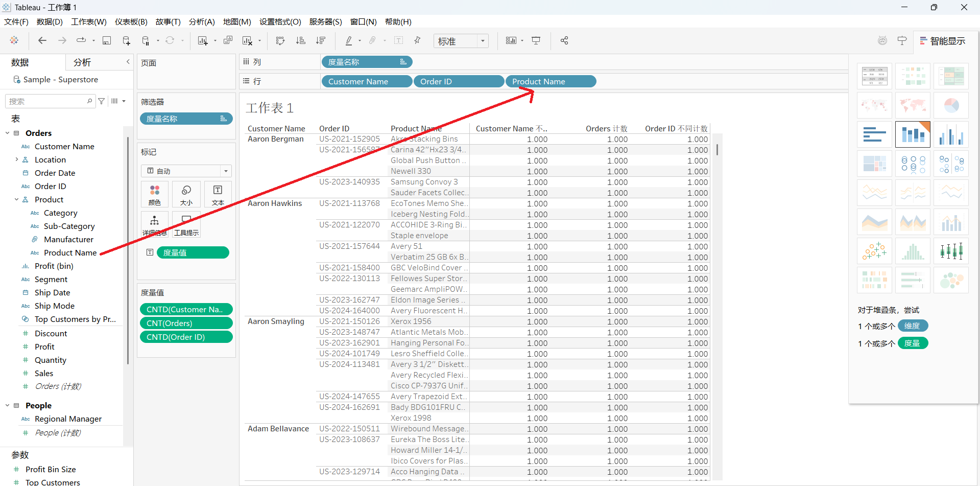
Task: Click the Color mark card button
Action: click(x=155, y=195)
